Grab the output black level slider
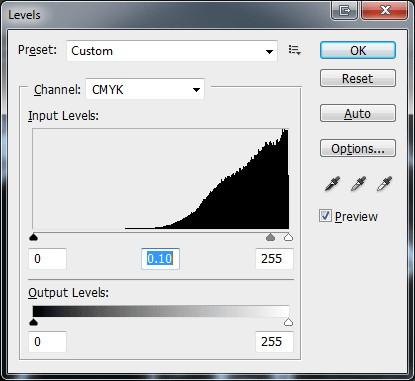 click(34, 322)
